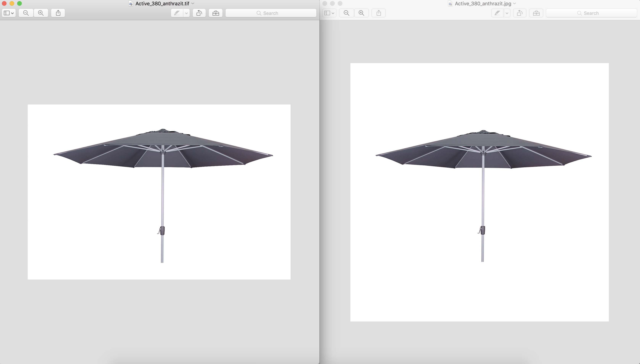
Task: Click the Search field in jpg window
Action: pos(591,13)
